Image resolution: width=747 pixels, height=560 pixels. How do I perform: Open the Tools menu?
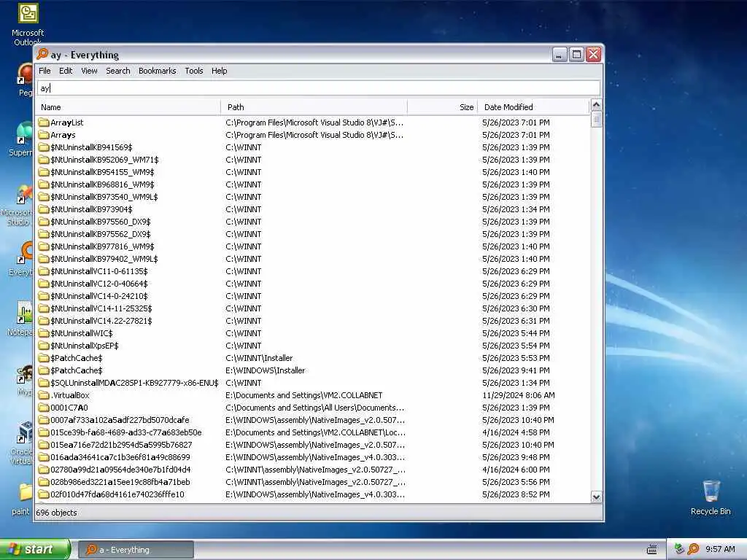(x=194, y=71)
